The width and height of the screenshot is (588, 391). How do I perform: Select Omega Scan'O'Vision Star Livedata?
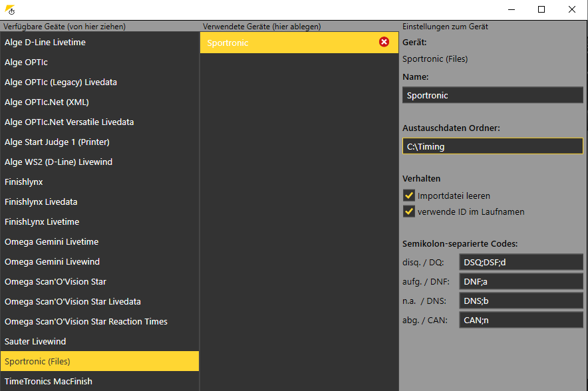[x=100, y=301]
